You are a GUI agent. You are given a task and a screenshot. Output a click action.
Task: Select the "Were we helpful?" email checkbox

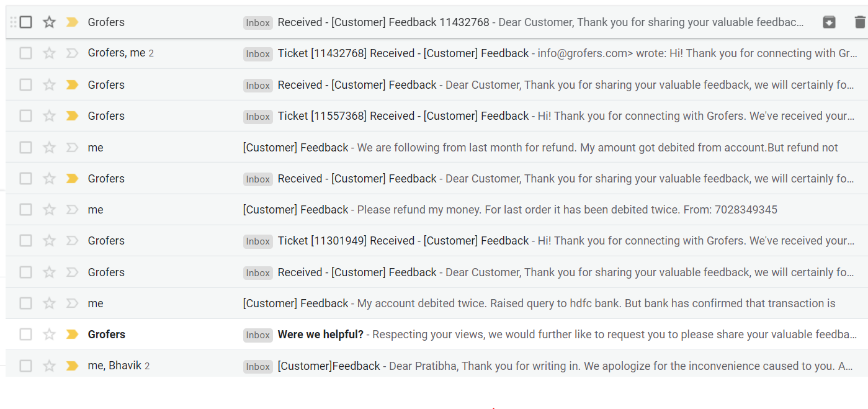[x=25, y=335]
